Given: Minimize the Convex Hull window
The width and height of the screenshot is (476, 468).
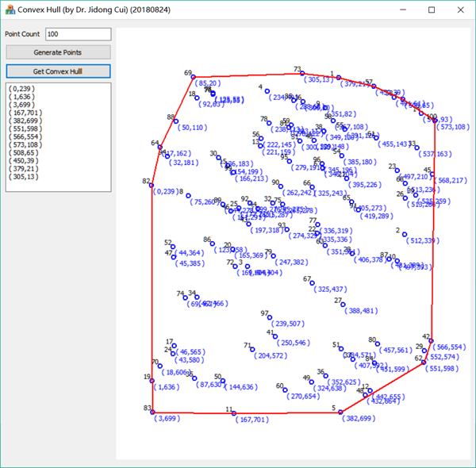Looking at the screenshot, I should (x=403, y=10).
